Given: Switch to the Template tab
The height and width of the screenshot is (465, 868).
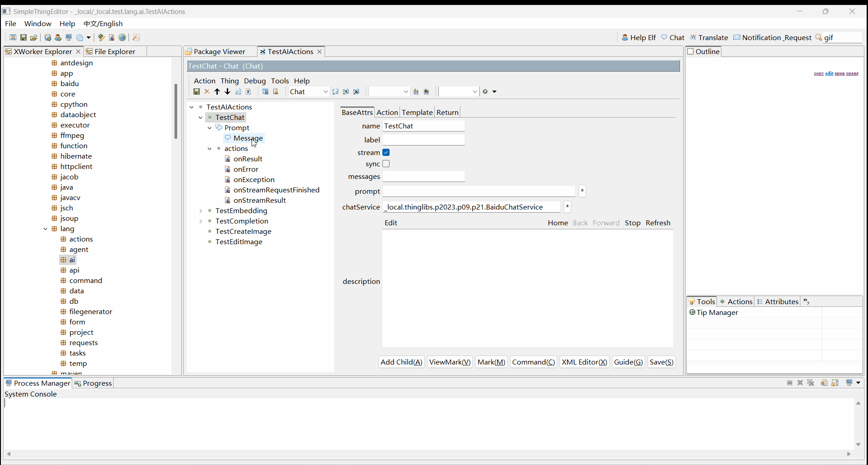Looking at the screenshot, I should pos(417,112).
